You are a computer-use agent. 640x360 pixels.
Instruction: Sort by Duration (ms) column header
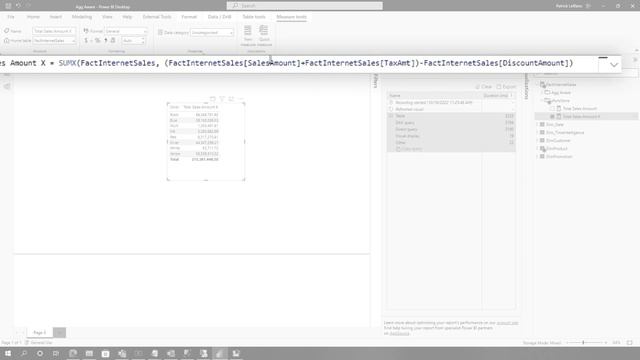click(x=498, y=96)
